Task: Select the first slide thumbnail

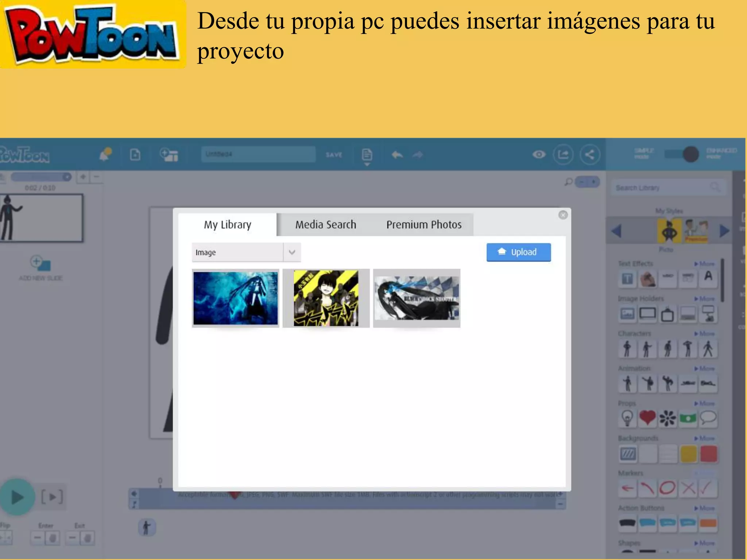Action: point(41,218)
